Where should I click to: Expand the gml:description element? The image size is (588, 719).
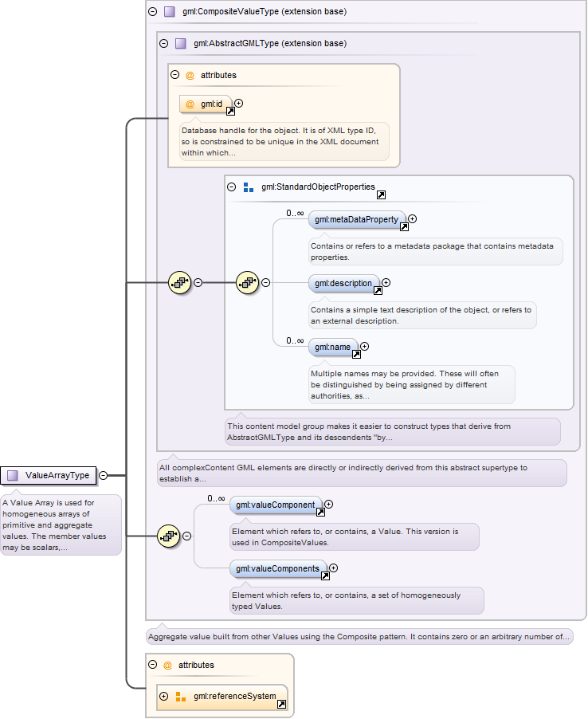[x=386, y=282]
